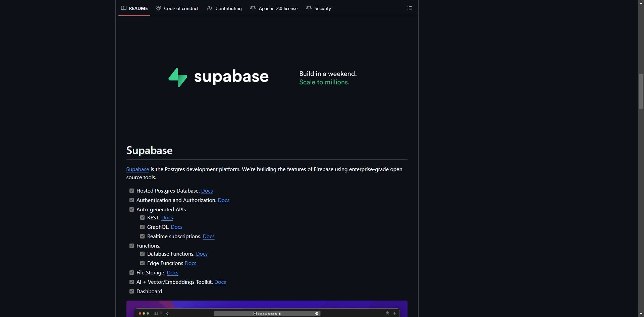Select the Apache-2.0 license tab
This screenshot has height=317, width=644.
pos(274,8)
